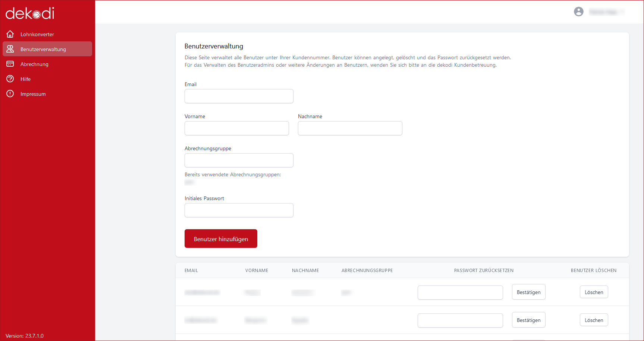The height and width of the screenshot is (341, 644).
Task: Delete the second user with Löschen
Action: click(594, 320)
